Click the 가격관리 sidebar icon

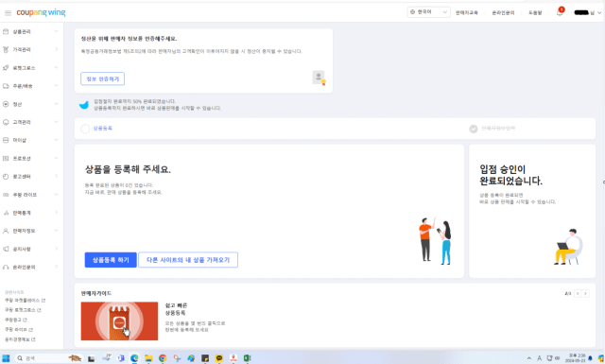(x=6, y=49)
